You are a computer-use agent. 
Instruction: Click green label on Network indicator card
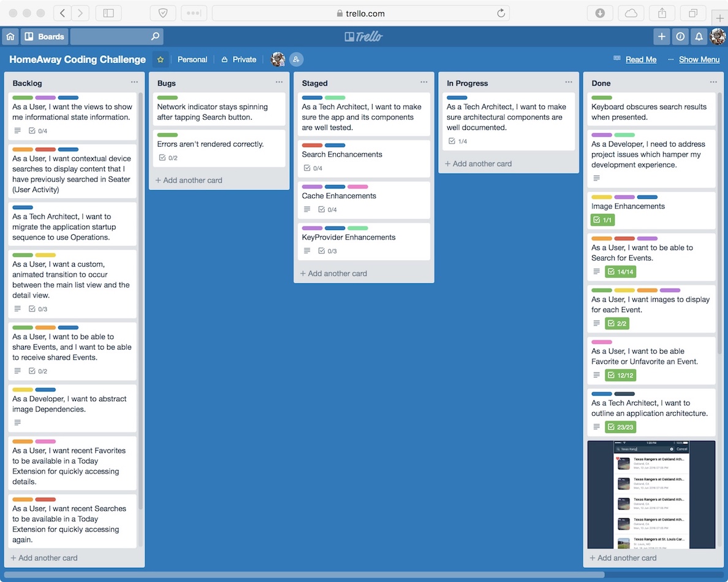[x=167, y=98]
